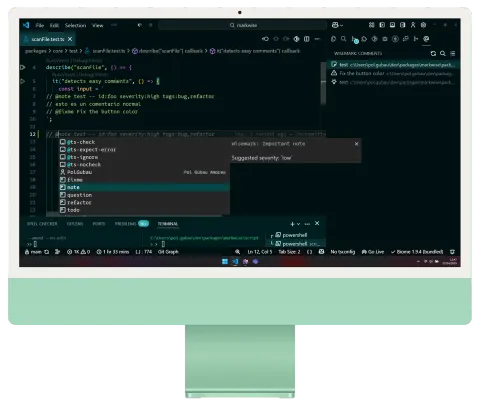This screenshot has width=480, height=409.
Task: Choose '@ts-nocheck' from the suggestion list
Action: pos(144,165)
